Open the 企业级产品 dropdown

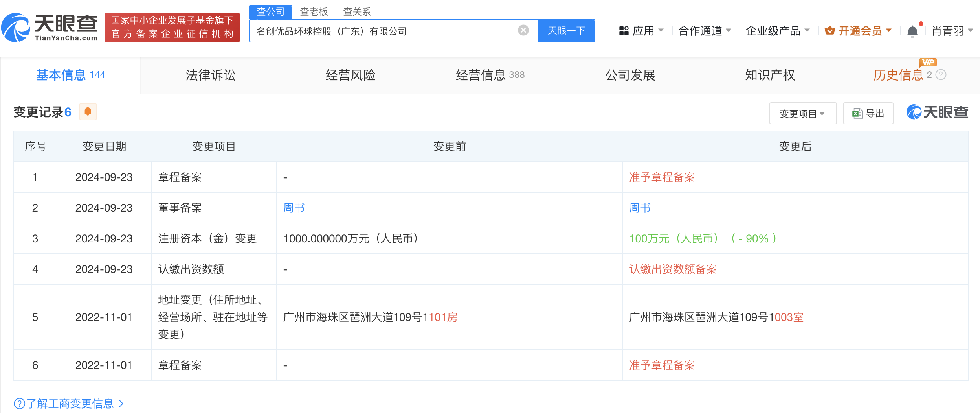tap(778, 31)
